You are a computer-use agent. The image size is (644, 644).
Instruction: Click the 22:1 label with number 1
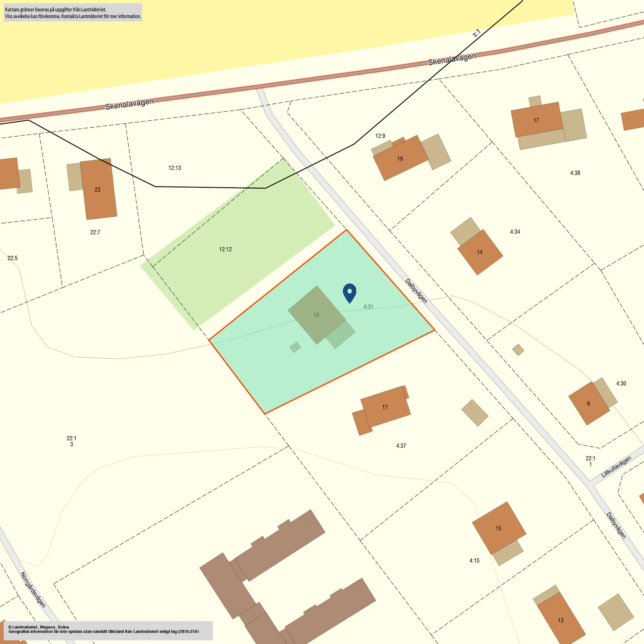[x=591, y=461]
